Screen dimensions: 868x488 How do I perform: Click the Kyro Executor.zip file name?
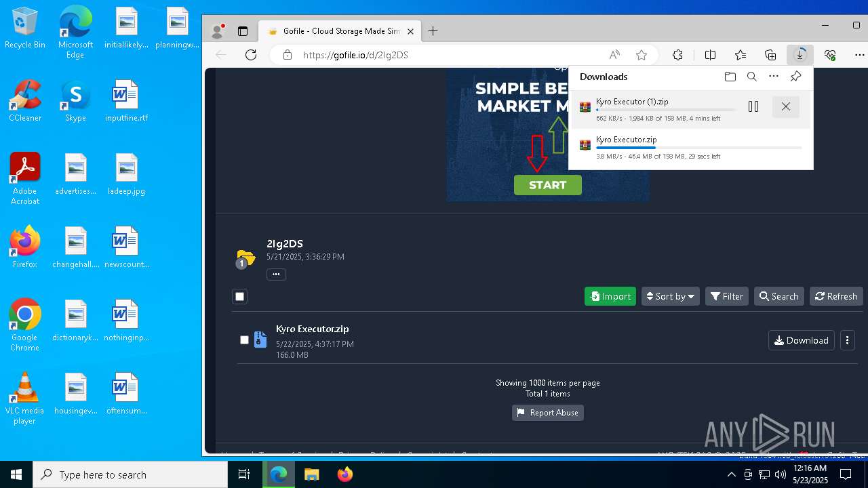coord(312,329)
